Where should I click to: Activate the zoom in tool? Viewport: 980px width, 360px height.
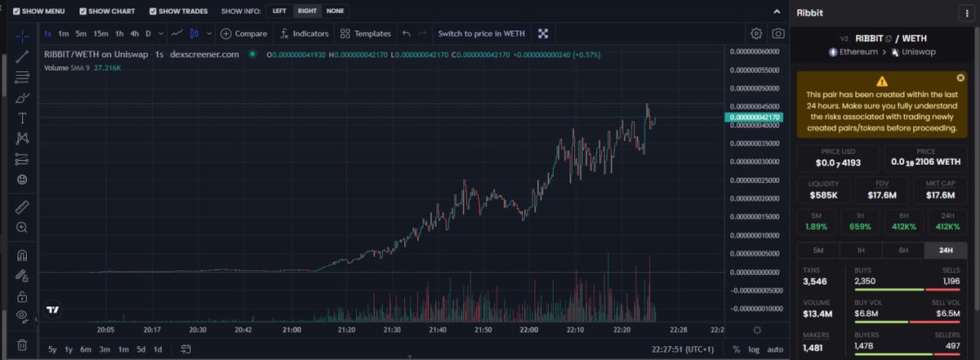23,227
